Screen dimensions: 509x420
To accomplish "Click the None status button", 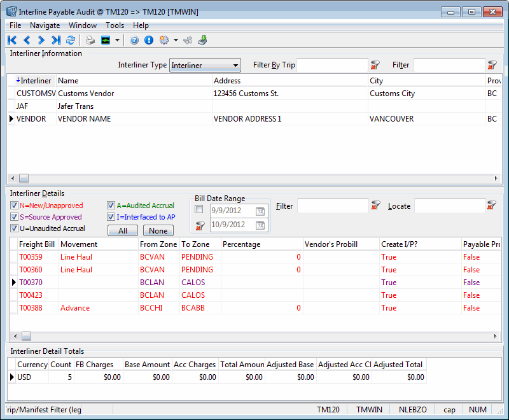I will click(x=158, y=231).
